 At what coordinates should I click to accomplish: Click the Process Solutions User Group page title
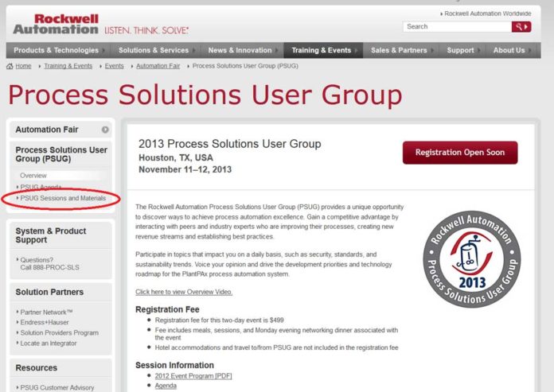(205, 95)
